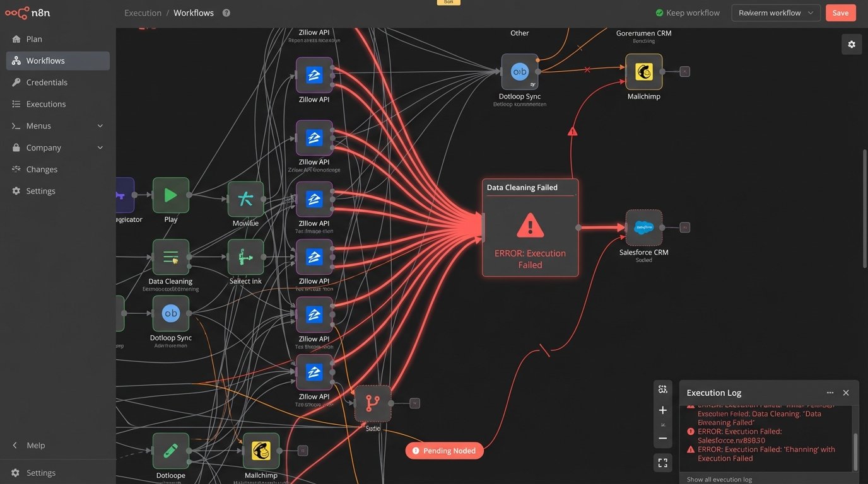Toggle the Keep workflow checkmark

(x=660, y=13)
